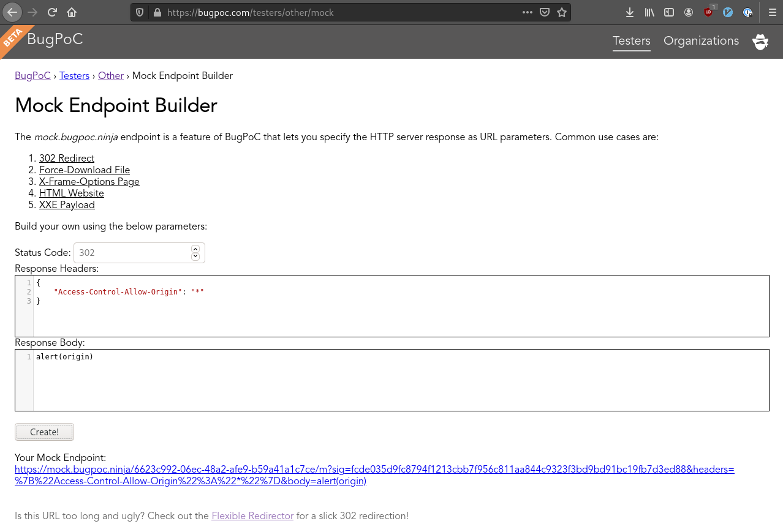Screen dimensions: 783x532
Task: Toggle the browser sidebar
Action: (x=669, y=12)
